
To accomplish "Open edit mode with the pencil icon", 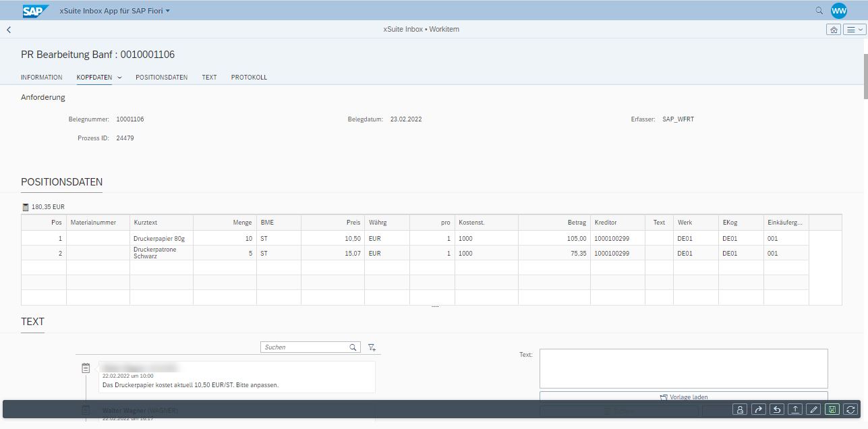I will coord(813,409).
